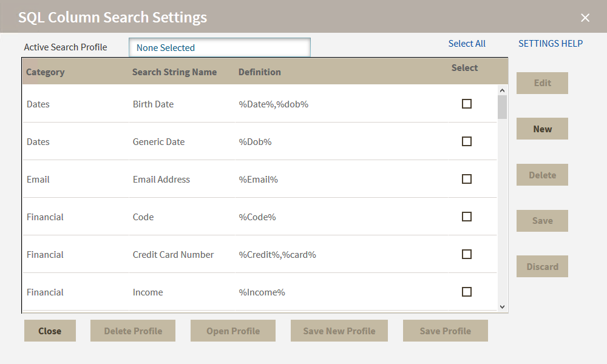Check the Birth Date row checkbox
This screenshot has height=364, width=607.
click(467, 104)
